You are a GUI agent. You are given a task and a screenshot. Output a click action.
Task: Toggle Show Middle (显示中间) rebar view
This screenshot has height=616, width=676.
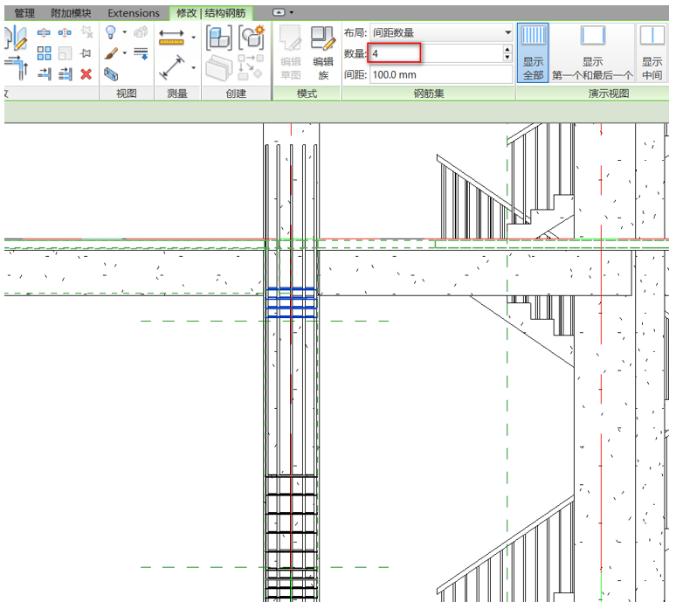tap(652, 52)
